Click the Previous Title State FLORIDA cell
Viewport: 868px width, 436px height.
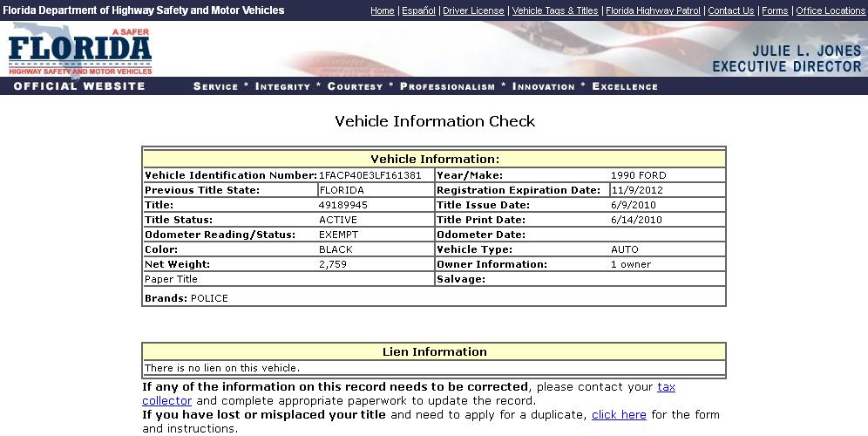pyautogui.click(x=342, y=190)
